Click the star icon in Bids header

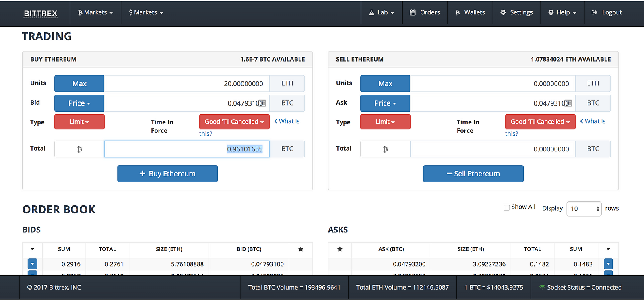[301, 249]
